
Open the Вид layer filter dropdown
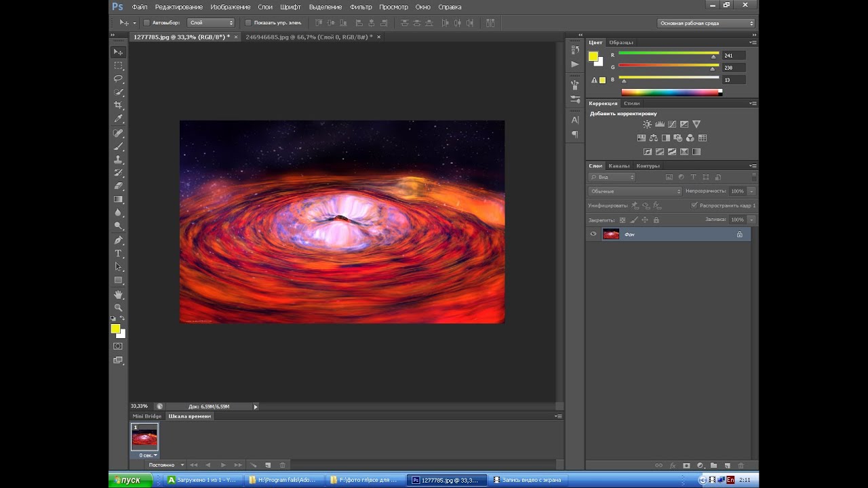(x=612, y=177)
